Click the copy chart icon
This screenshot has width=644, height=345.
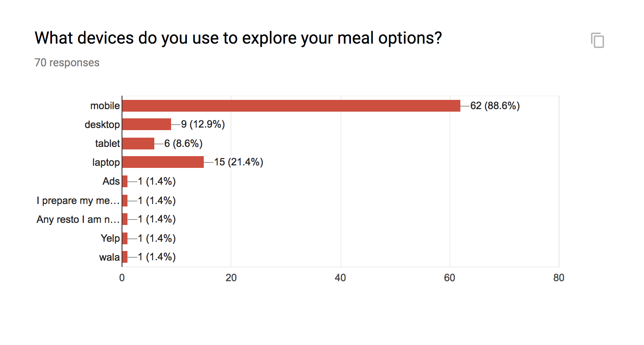click(597, 40)
